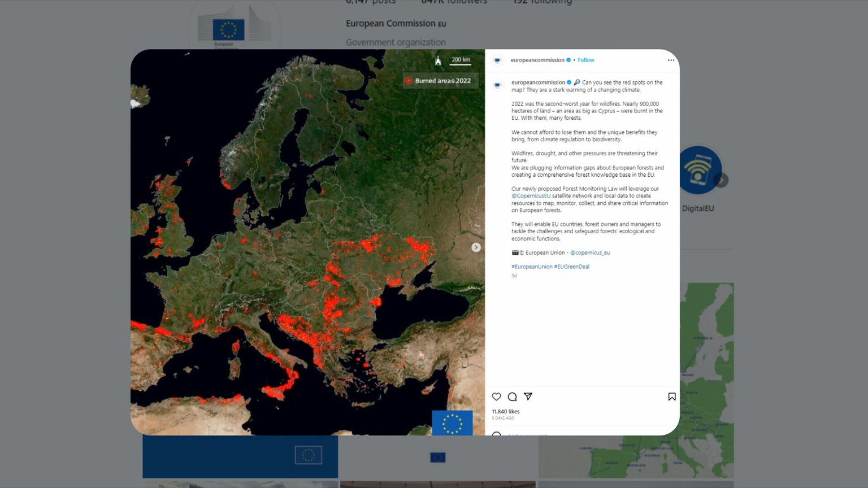The height and width of the screenshot is (488, 868).
Task: Advance to the next carousel image
Action: point(476,247)
